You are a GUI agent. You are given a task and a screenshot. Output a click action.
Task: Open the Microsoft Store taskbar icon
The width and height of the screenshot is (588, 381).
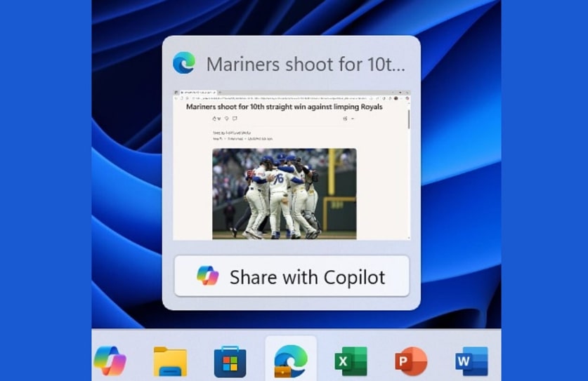230,362
